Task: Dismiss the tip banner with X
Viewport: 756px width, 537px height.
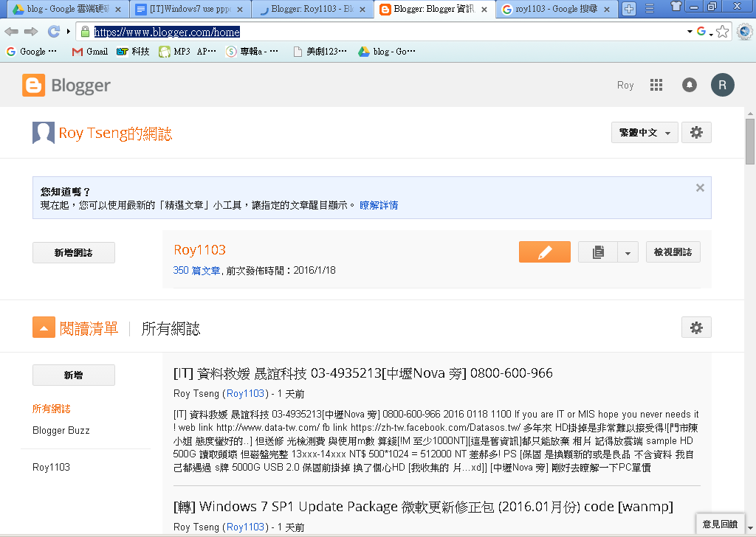Action: pos(700,188)
